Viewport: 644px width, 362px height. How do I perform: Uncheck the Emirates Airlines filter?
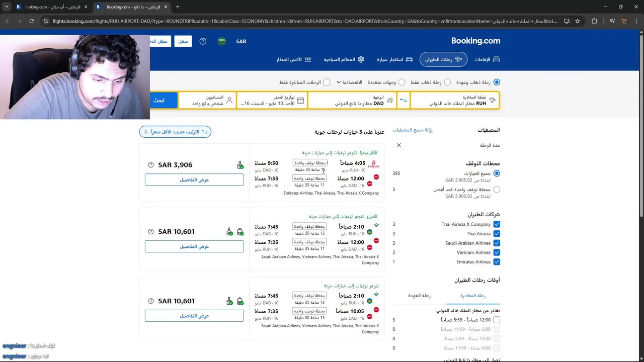click(497, 262)
